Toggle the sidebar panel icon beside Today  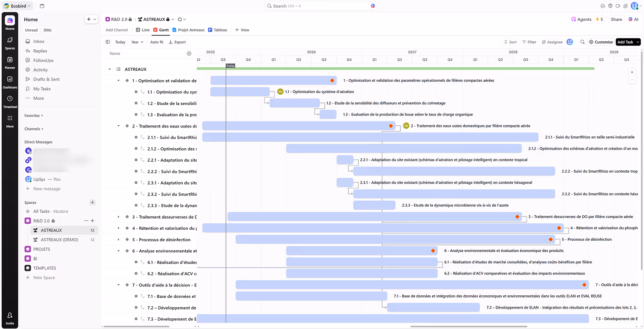(108, 42)
